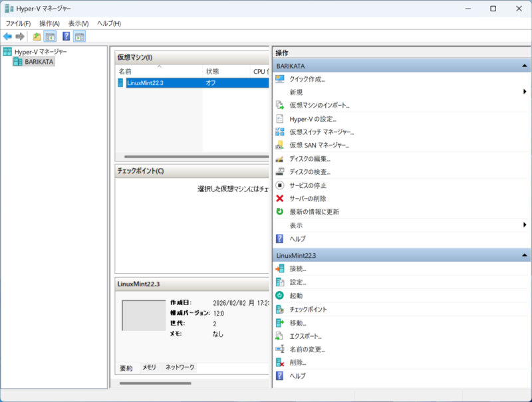Collapse the LinuxMint22.3 actions section

click(x=525, y=256)
